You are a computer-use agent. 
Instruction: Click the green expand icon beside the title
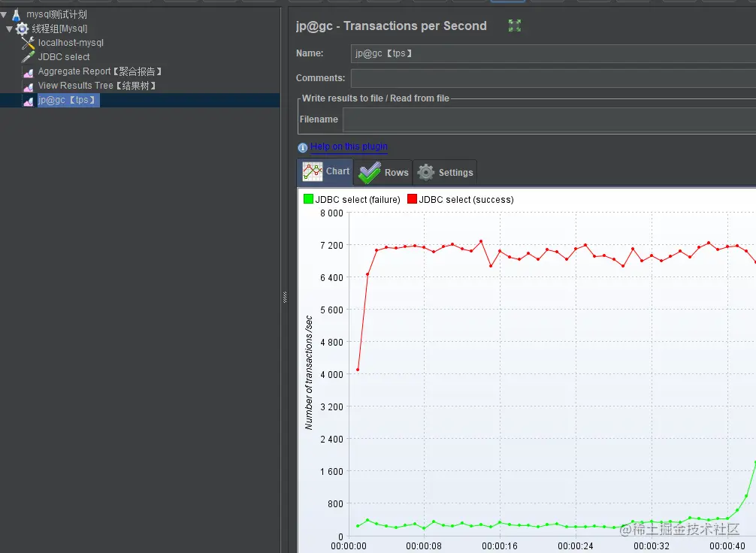tap(515, 26)
